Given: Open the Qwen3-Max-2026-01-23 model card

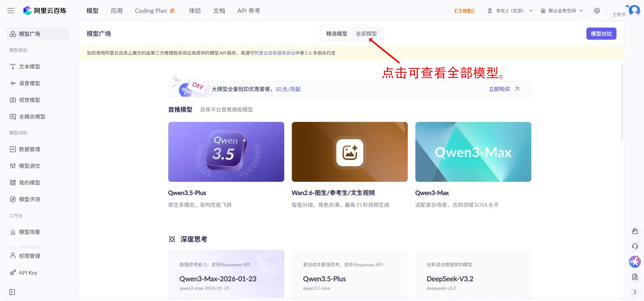Looking at the screenshot, I should 226,274.
